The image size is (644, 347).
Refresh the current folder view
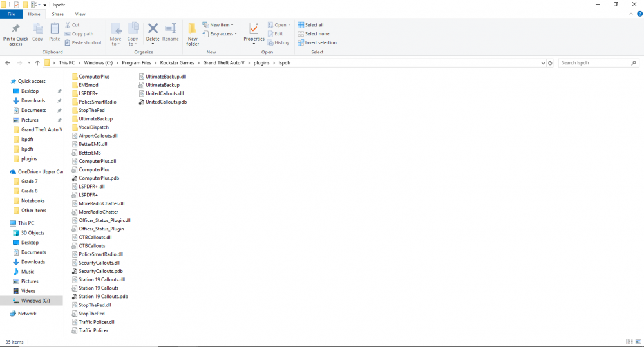click(x=551, y=63)
